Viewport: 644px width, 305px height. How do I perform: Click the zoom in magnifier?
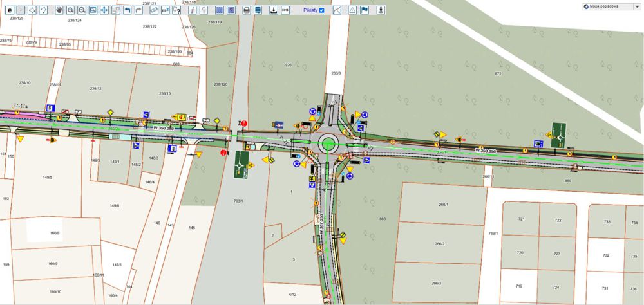[71, 10]
